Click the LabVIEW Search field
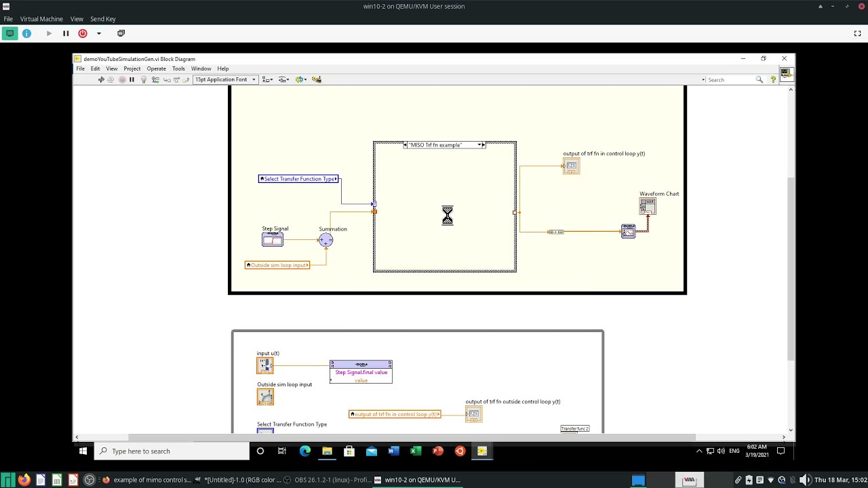Viewport: 868px width, 488px height. (730, 79)
